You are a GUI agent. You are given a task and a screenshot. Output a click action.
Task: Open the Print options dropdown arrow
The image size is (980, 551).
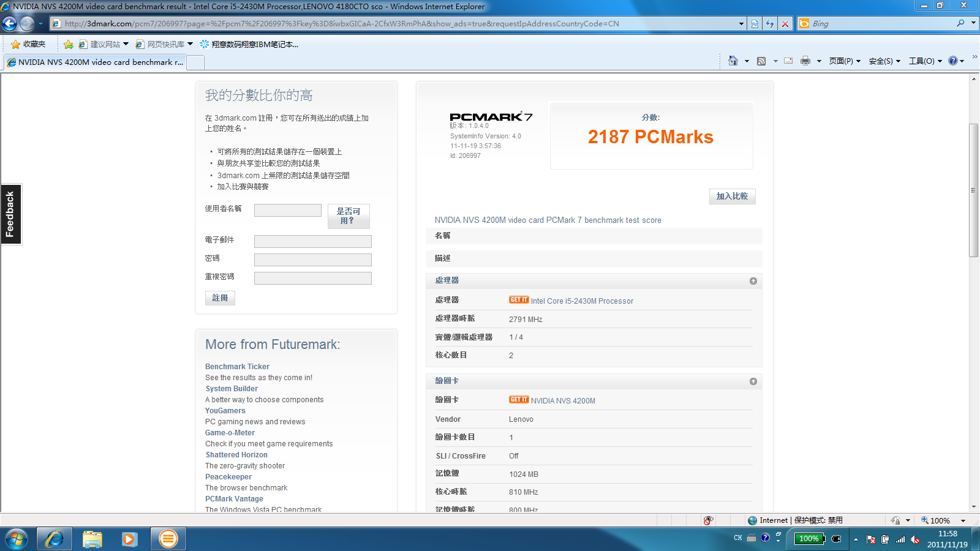coord(819,61)
